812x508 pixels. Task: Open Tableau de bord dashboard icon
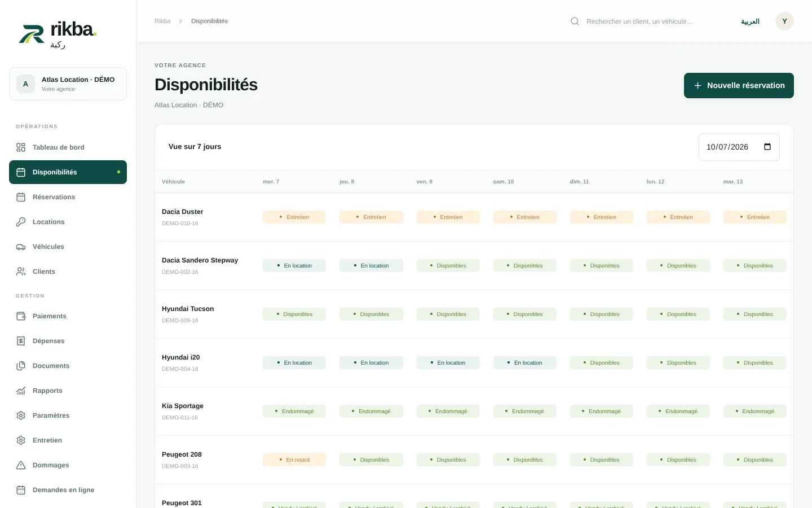coord(21,147)
